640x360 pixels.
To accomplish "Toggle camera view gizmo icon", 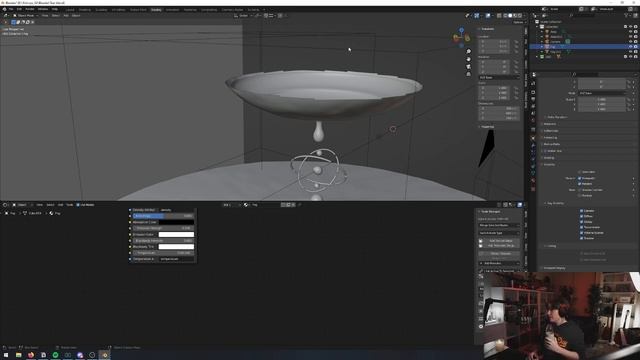I will click(x=469, y=67).
